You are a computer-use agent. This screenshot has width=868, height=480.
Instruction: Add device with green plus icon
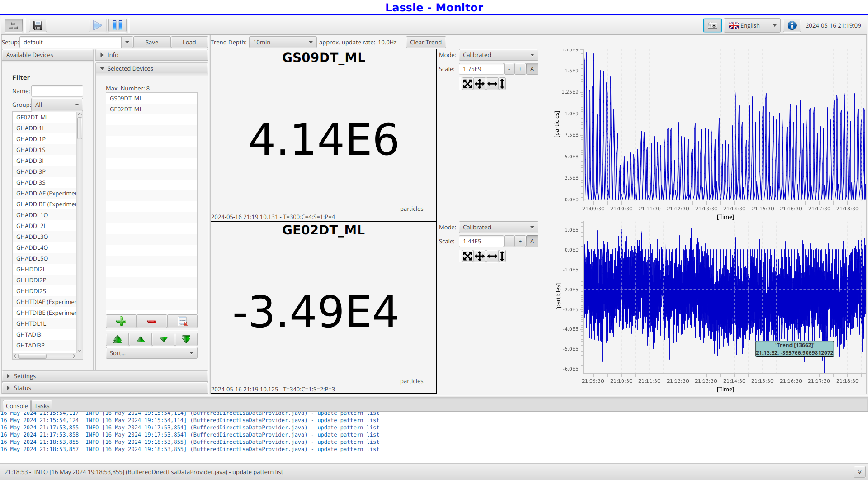pos(121,321)
